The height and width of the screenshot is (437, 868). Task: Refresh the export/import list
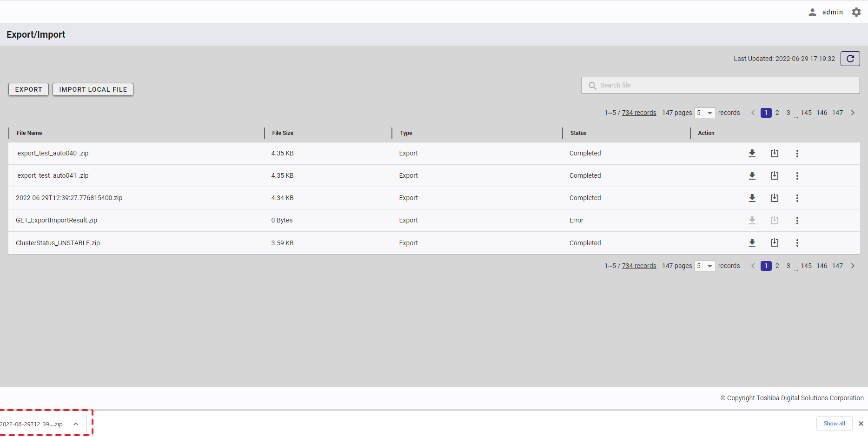click(850, 59)
